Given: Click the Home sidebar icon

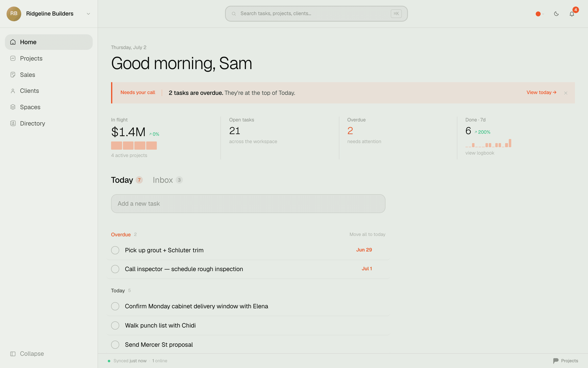Looking at the screenshot, I should tap(13, 42).
